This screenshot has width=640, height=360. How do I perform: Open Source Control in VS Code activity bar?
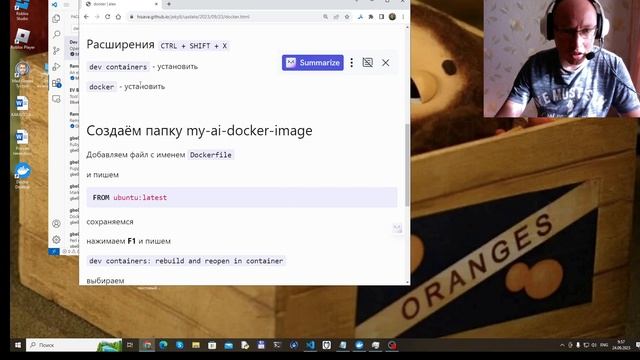point(56,51)
